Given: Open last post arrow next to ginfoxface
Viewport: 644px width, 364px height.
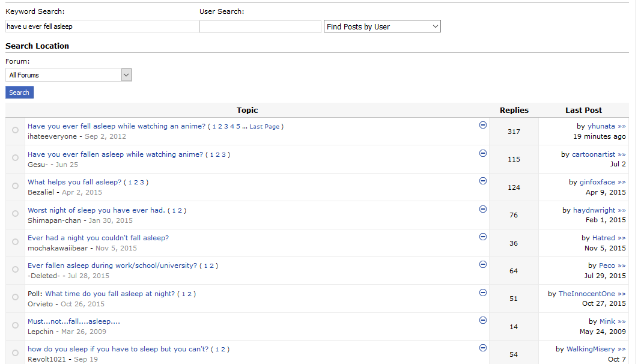Looking at the screenshot, I should coord(622,182).
